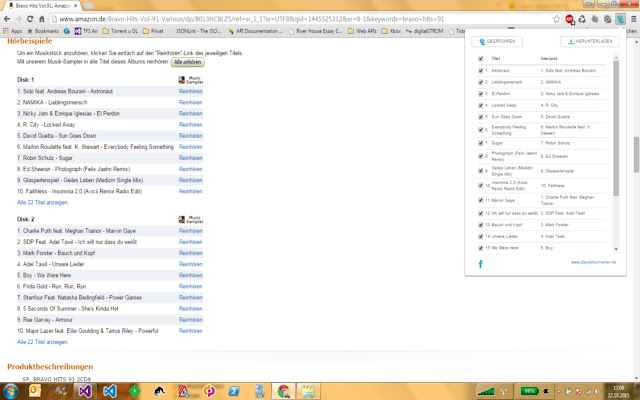
Task: Open Visual Studio Code blue icon in taskbar
Action: (110, 391)
